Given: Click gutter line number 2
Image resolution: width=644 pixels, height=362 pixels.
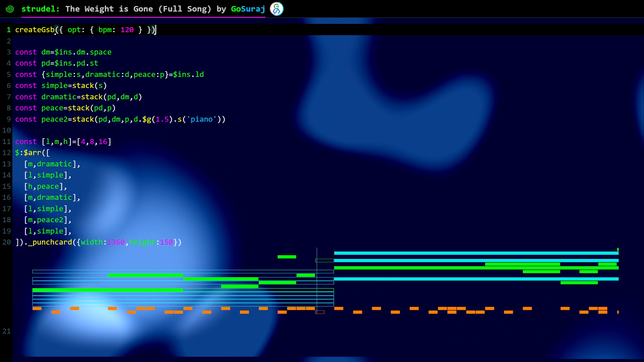Looking at the screenshot, I should click(x=9, y=41).
